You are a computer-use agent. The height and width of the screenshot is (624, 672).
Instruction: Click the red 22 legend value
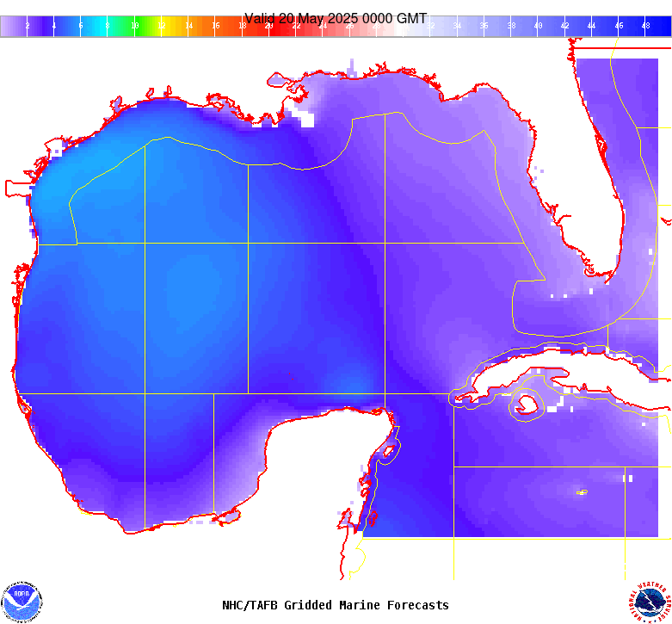pos(296,26)
